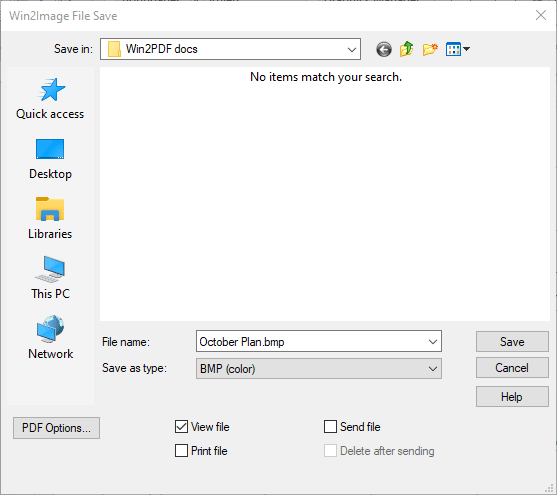557x495 pixels.
Task: Click the Save button
Action: point(512,342)
